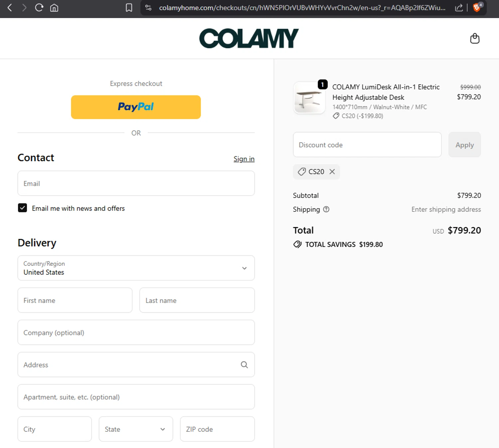
Task: Pay with PayPal express checkout
Action: [136, 107]
